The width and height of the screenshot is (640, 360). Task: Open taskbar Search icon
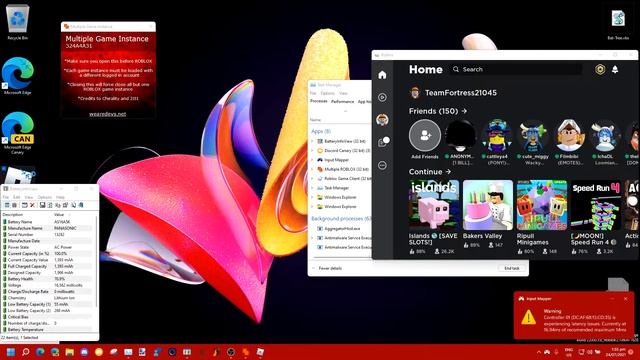click(x=25, y=352)
